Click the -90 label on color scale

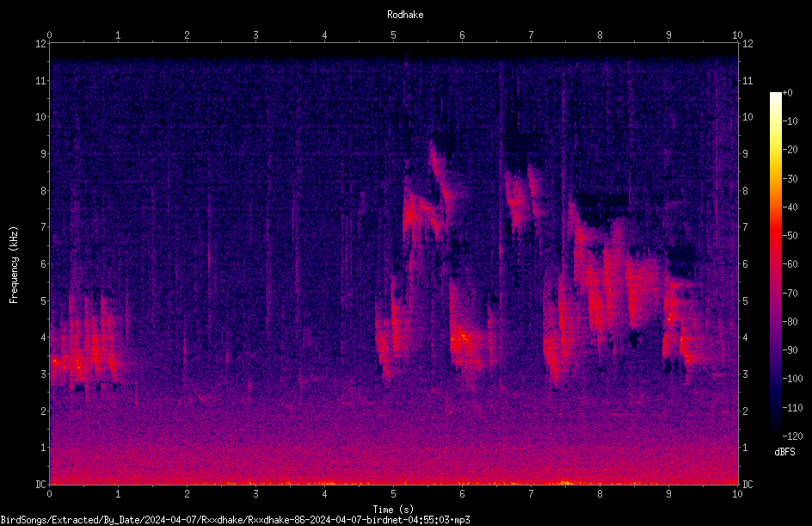coord(790,350)
